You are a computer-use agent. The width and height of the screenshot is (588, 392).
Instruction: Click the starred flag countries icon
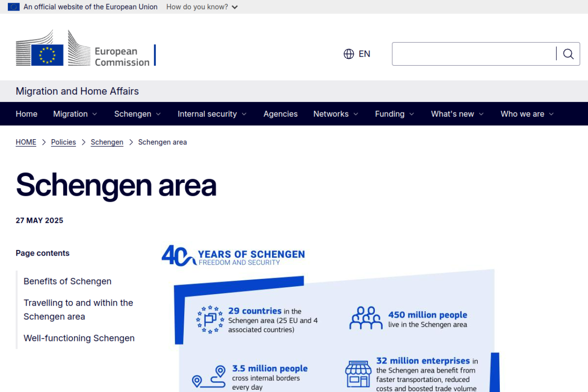pos(210,319)
